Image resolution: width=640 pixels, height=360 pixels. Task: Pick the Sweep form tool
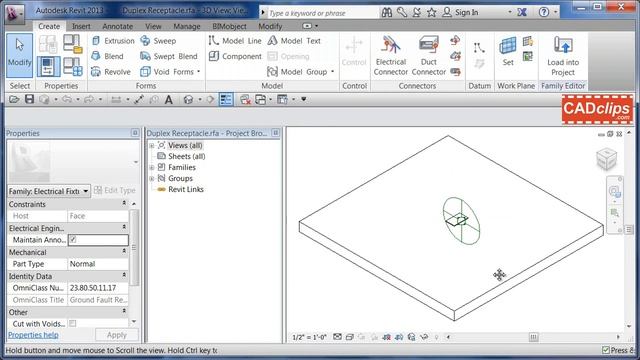point(158,41)
